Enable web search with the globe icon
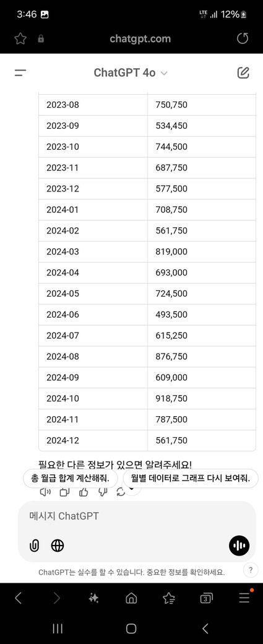The height and width of the screenshot is (644, 263). click(58, 546)
